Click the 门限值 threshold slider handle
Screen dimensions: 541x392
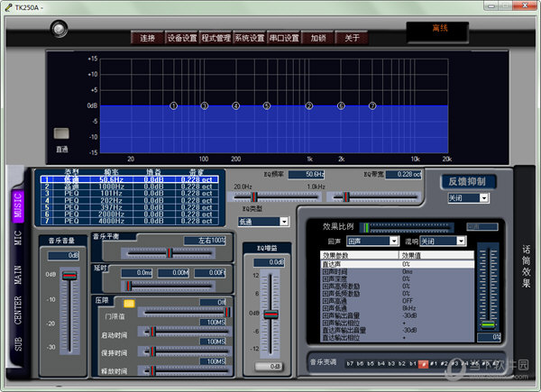227,313
